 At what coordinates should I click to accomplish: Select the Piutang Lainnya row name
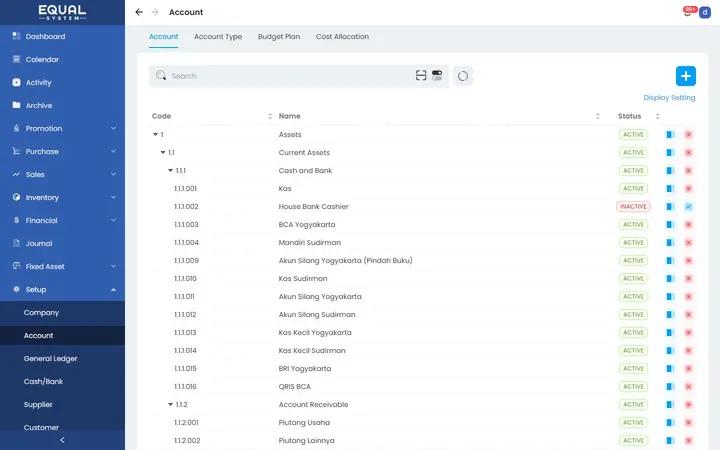click(306, 440)
